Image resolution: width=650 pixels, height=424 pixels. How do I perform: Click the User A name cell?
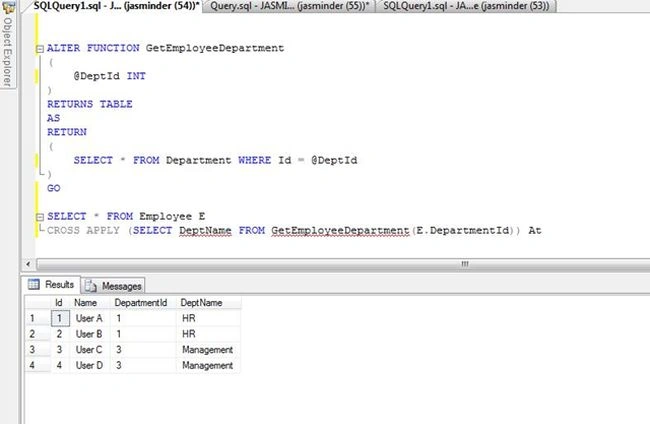coord(89,318)
